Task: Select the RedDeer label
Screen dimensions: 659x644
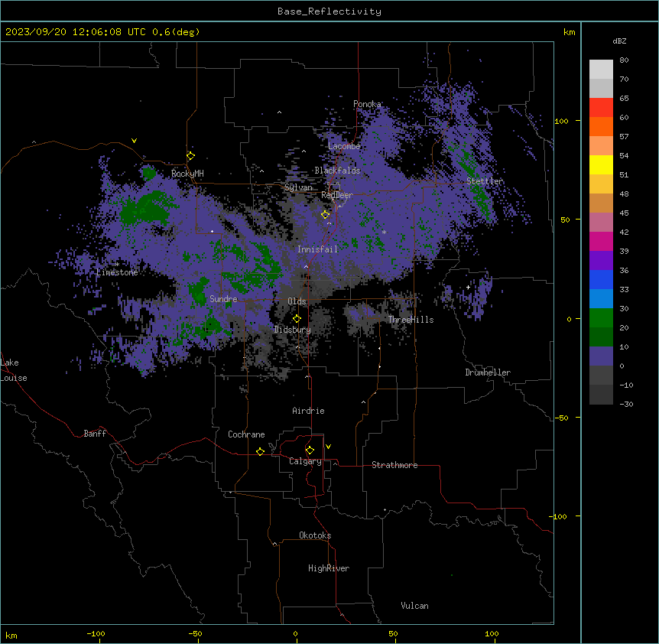Action: click(337, 195)
